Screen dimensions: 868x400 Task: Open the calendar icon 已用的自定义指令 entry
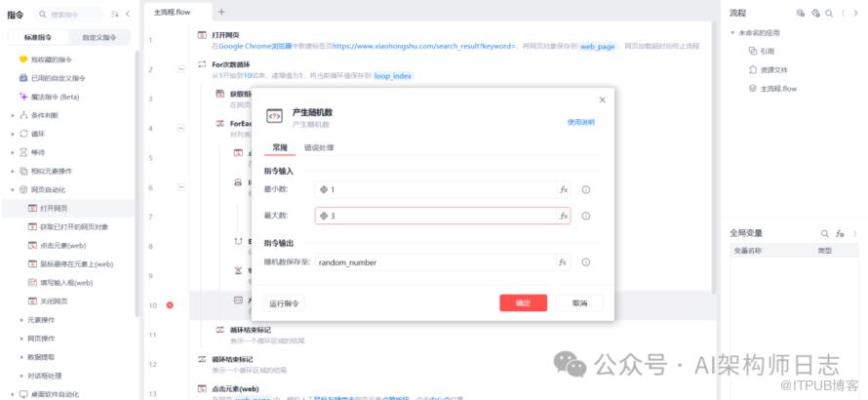(x=52, y=78)
